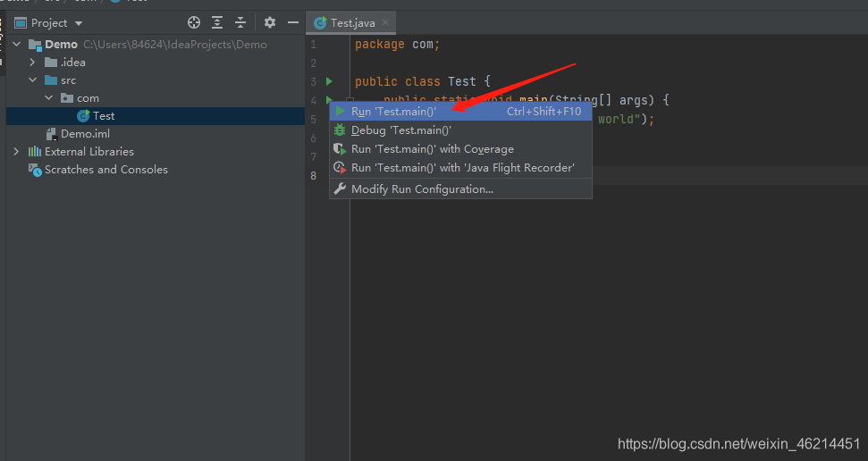Click 'args' parameter in main signature
This screenshot has height=461, width=868.
click(633, 100)
